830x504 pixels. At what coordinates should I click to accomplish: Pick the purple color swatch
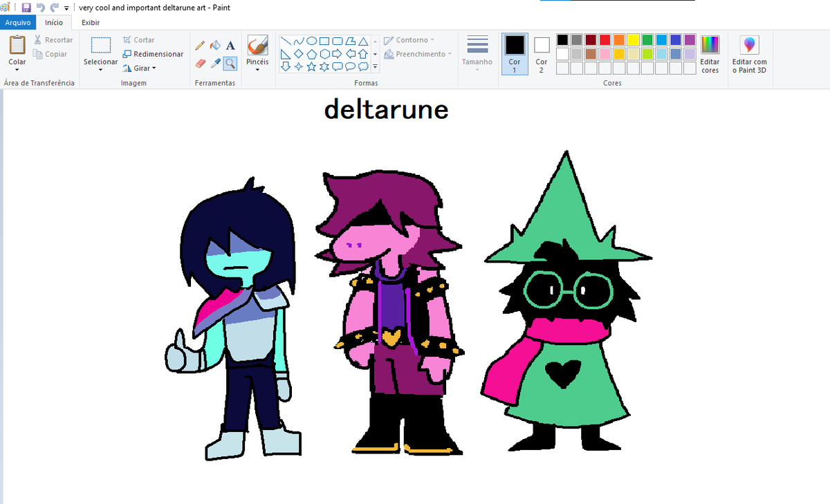(x=690, y=40)
